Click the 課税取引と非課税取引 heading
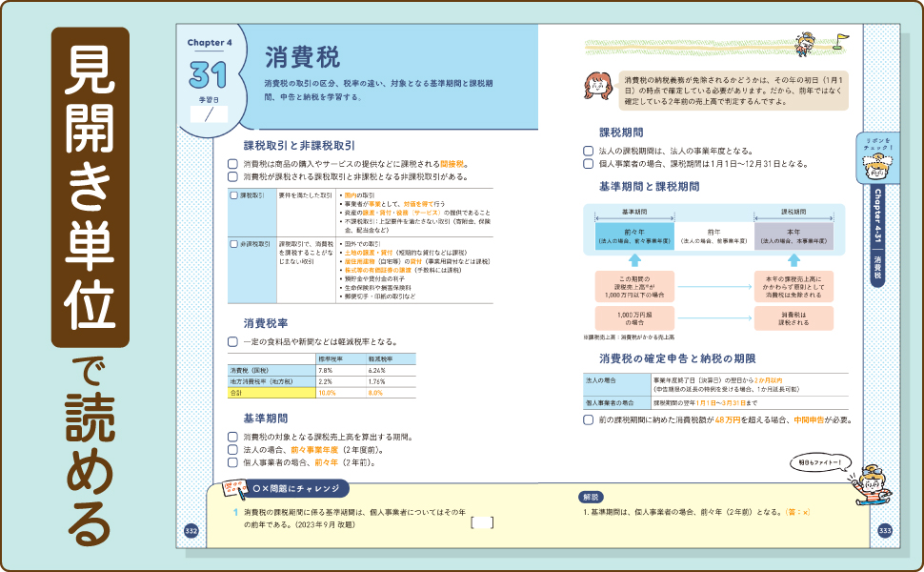924x572 pixels. pyautogui.click(x=299, y=146)
